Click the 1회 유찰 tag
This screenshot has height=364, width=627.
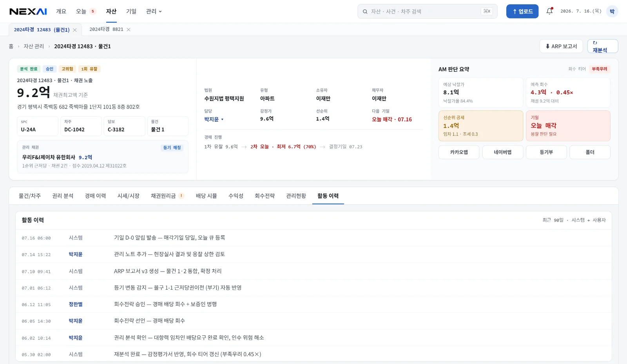(x=89, y=69)
